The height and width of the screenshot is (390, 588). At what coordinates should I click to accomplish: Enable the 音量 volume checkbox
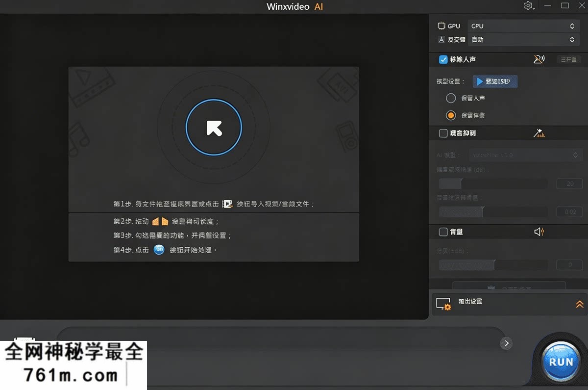coord(443,232)
